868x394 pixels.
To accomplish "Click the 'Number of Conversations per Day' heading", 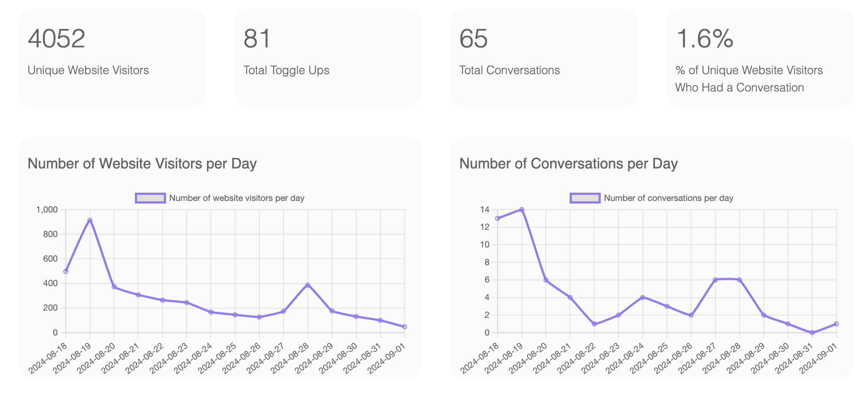I will (568, 164).
